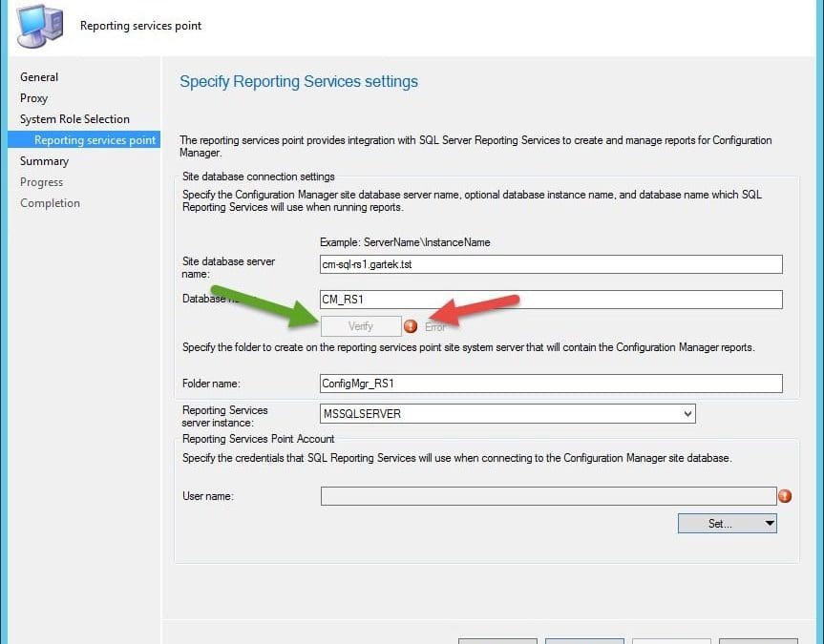Click the empty User name field
Image resolution: width=824 pixels, height=644 pixels.
click(x=548, y=496)
